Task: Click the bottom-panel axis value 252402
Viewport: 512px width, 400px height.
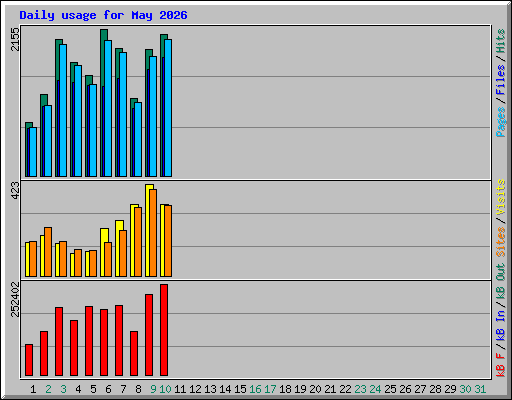Action: tap(15, 299)
